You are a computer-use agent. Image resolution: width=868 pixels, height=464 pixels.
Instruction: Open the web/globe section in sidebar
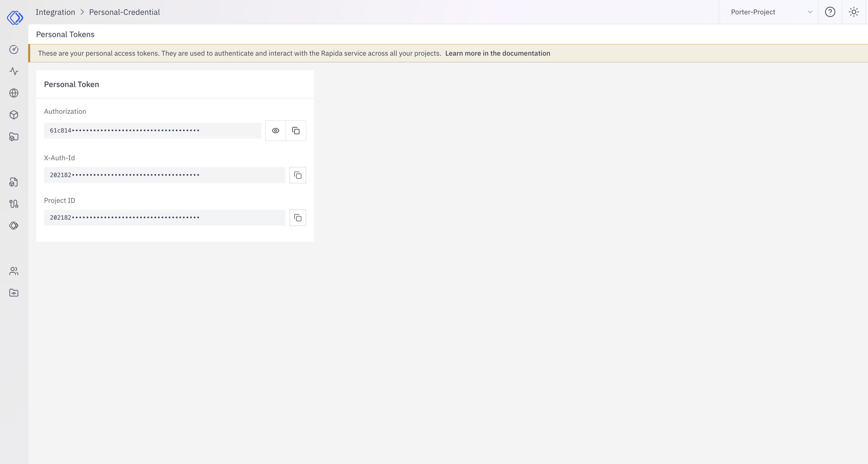(14, 93)
